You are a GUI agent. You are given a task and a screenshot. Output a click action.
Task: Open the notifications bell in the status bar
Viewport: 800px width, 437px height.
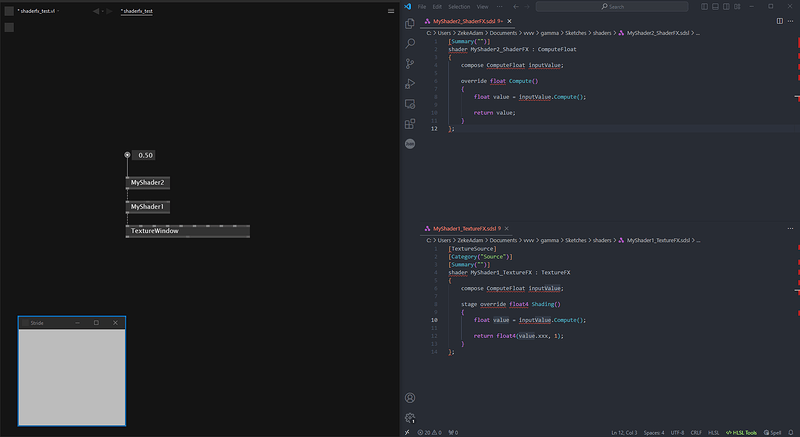790,432
